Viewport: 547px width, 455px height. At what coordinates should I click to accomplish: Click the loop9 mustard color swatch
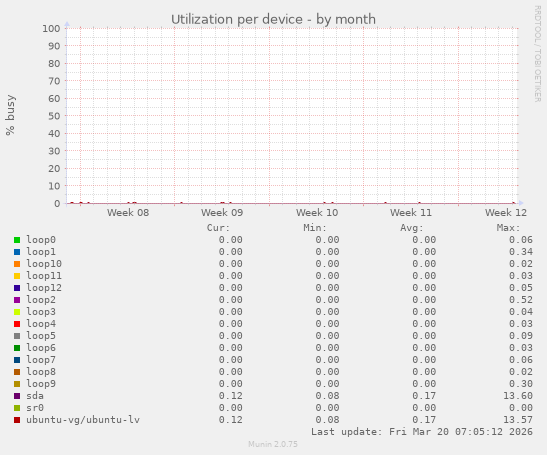click(x=17, y=384)
